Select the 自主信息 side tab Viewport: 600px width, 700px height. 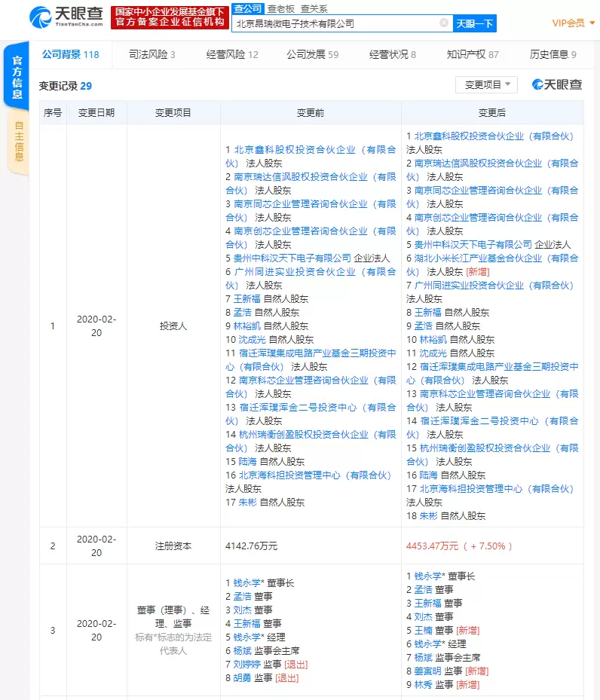[x=18, y=142]
